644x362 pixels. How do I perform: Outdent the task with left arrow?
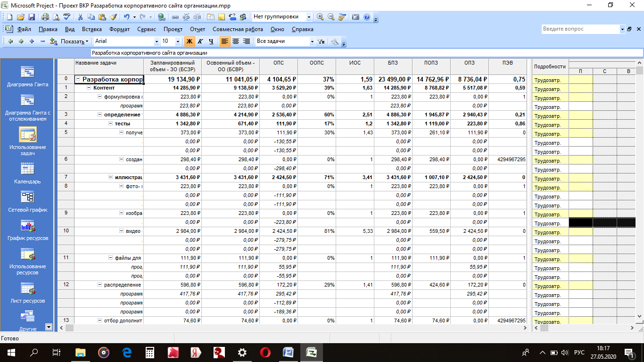tap(10, 41)
